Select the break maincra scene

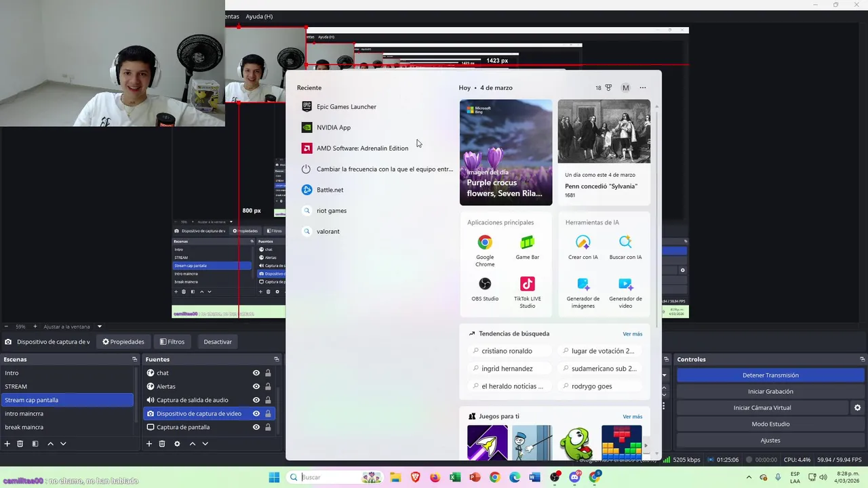pyautogui.click(x=68, y=427)
